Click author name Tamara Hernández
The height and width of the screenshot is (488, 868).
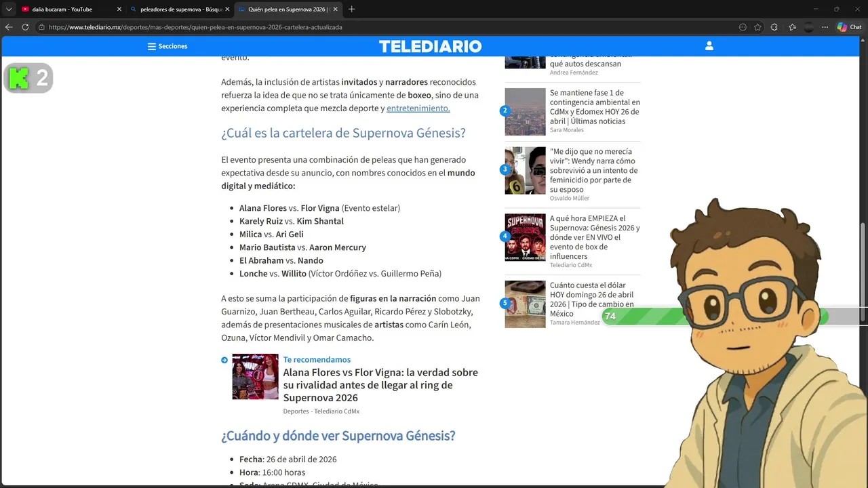click(575, 322)
